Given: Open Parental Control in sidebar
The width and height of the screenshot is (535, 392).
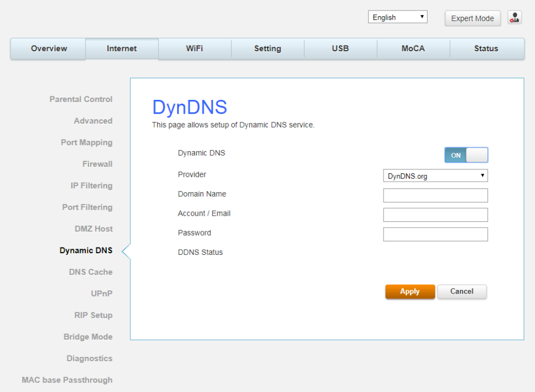Looking at the screenshot, I should tap(81, 99).
